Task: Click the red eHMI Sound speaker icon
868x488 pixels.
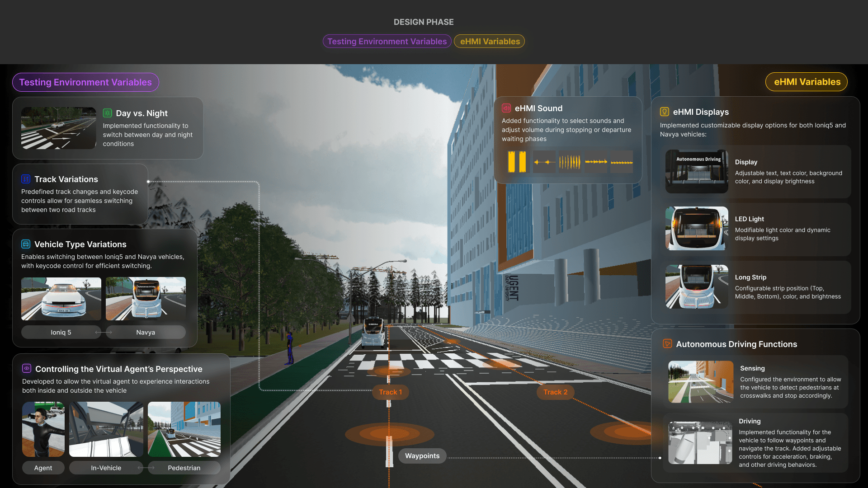Action: click(x=506, y=108)
